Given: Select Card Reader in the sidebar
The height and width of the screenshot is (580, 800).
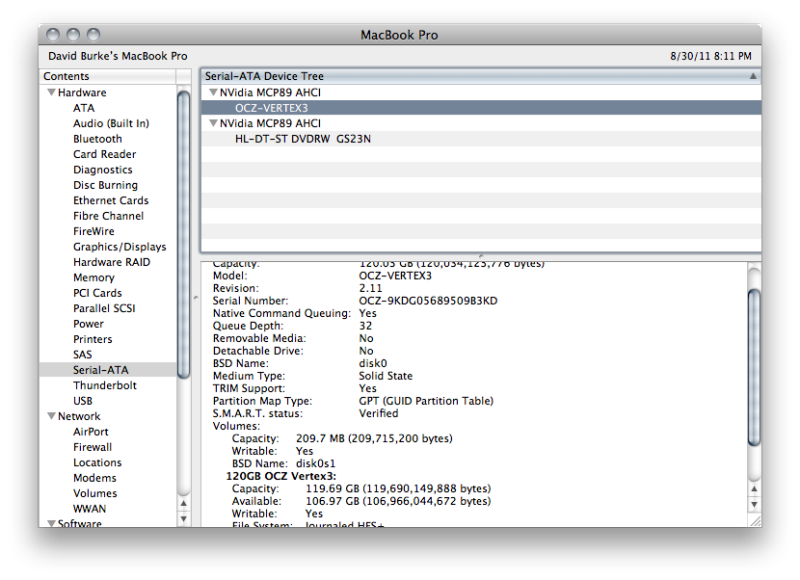Looking at the screenshot, I should pyautogui.click(x=105, y=154).
